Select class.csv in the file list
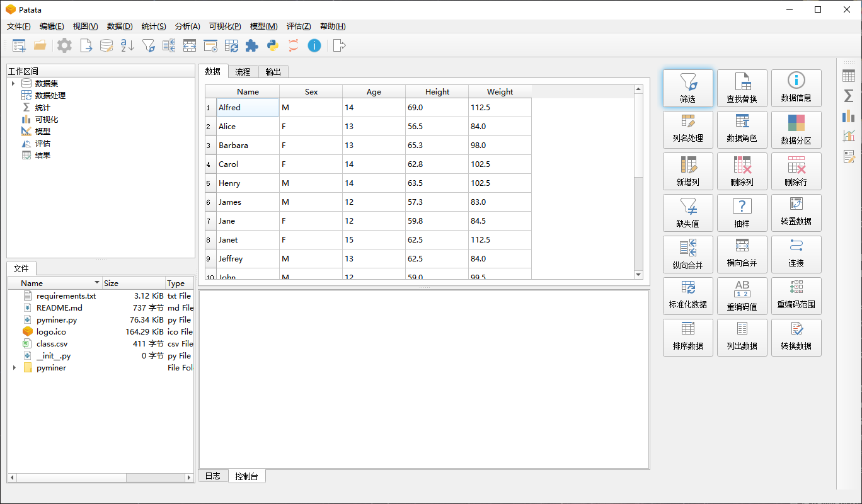This screenshot has width=862, height=504. [x=52, y=344]
